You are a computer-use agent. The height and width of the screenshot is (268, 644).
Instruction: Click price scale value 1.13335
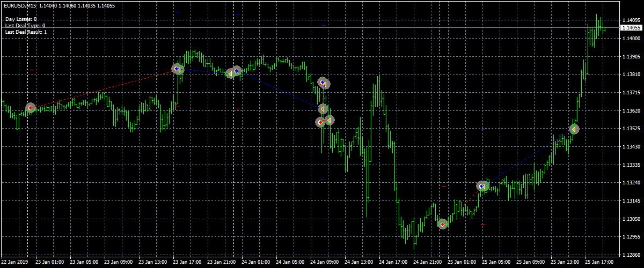click(632, 165)
